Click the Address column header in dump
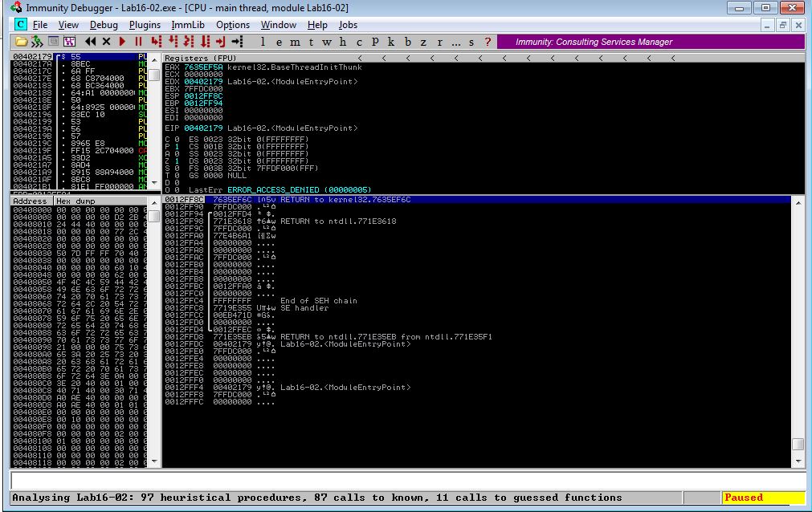Image resolution: width=812 pixels, height=512 pixels. click(31, 201)
